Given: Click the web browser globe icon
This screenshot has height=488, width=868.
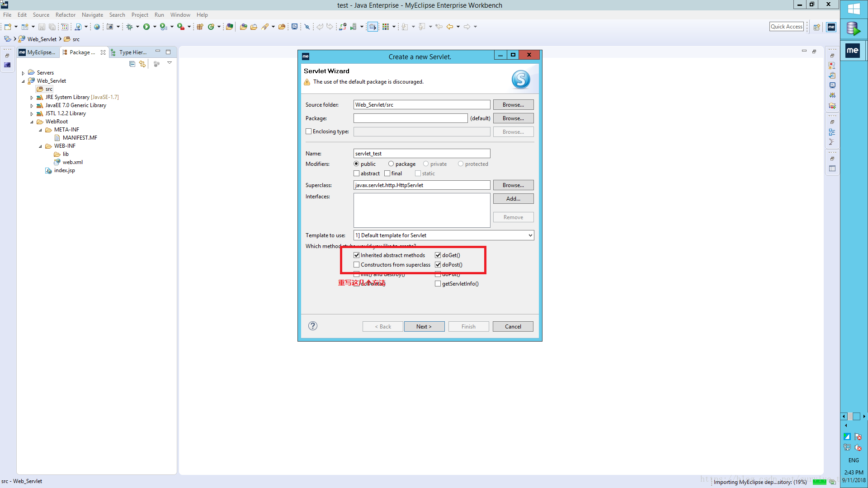Looking at the screenshot, I should tap(97, 27).
